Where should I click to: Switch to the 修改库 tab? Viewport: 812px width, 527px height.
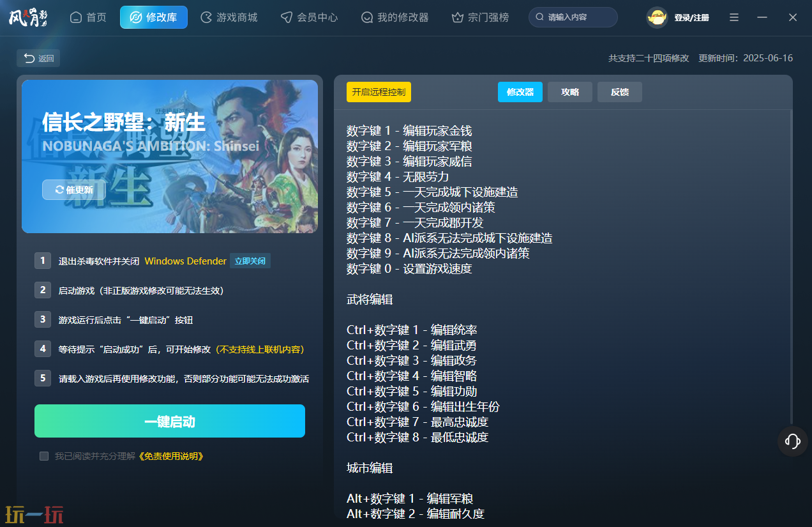click(154, 17)
